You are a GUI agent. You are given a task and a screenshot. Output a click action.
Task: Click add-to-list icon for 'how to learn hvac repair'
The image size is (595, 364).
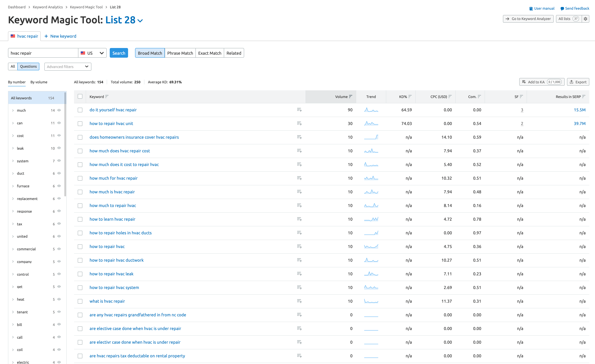coord(299,219)
